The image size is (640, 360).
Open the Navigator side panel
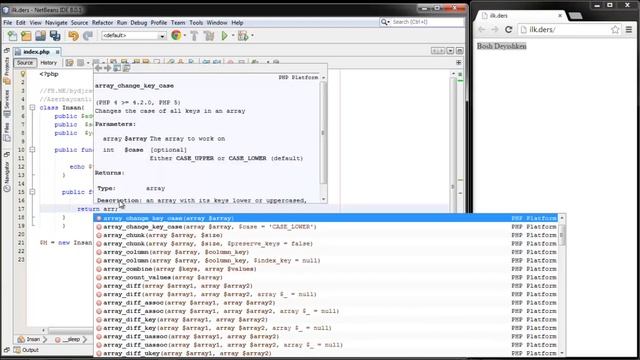coord(7,176)
